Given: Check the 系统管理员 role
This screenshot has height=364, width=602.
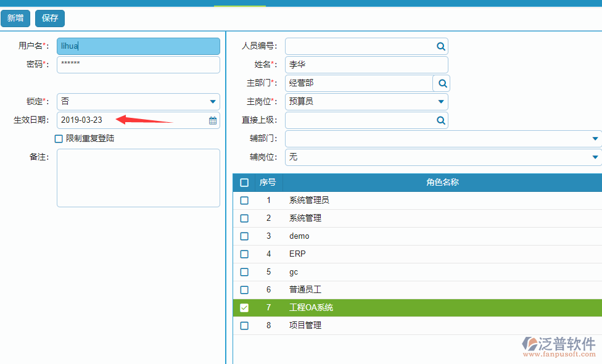Looking at the screenshot, I should [x=244, y=200].
